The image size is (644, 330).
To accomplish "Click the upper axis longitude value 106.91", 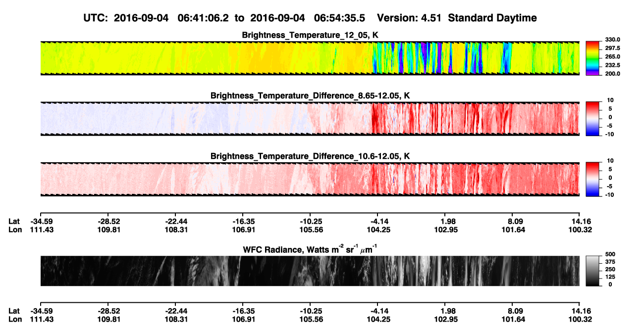I will point(242,230).
